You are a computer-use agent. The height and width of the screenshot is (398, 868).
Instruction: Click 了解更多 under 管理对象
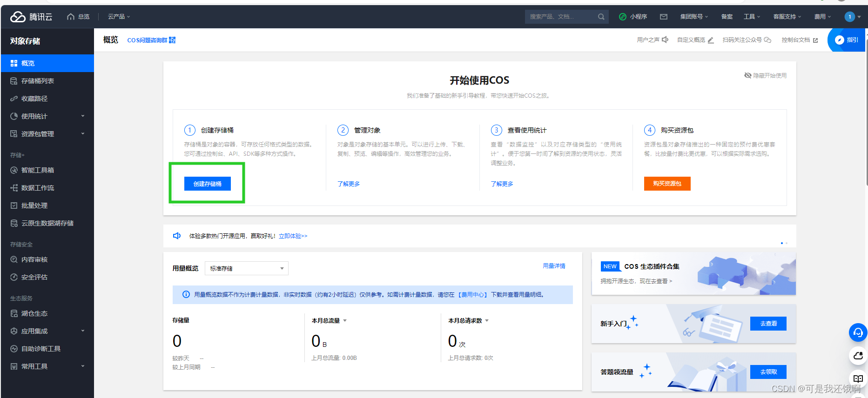click(349, 184)
